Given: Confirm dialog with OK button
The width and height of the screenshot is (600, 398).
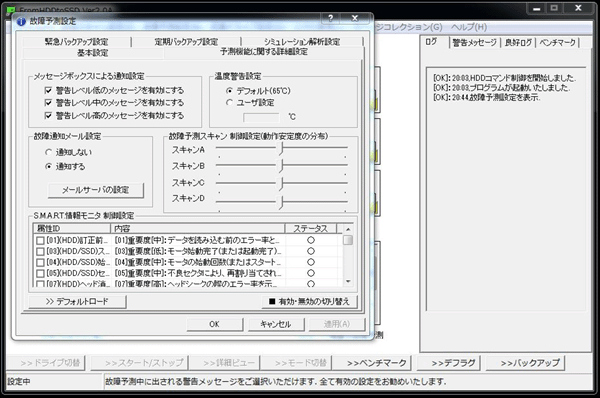Looking at the screenshot, I should [x=214, y=324].
